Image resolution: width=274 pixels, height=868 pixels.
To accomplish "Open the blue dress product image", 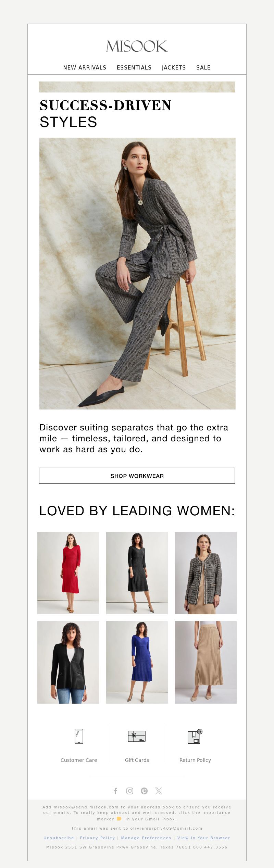I will 137,662.
